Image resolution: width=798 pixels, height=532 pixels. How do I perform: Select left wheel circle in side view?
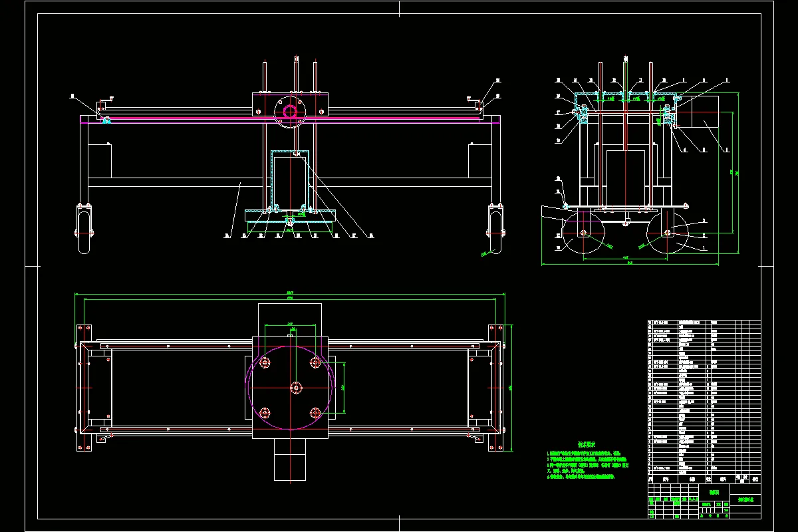(583, 232)
